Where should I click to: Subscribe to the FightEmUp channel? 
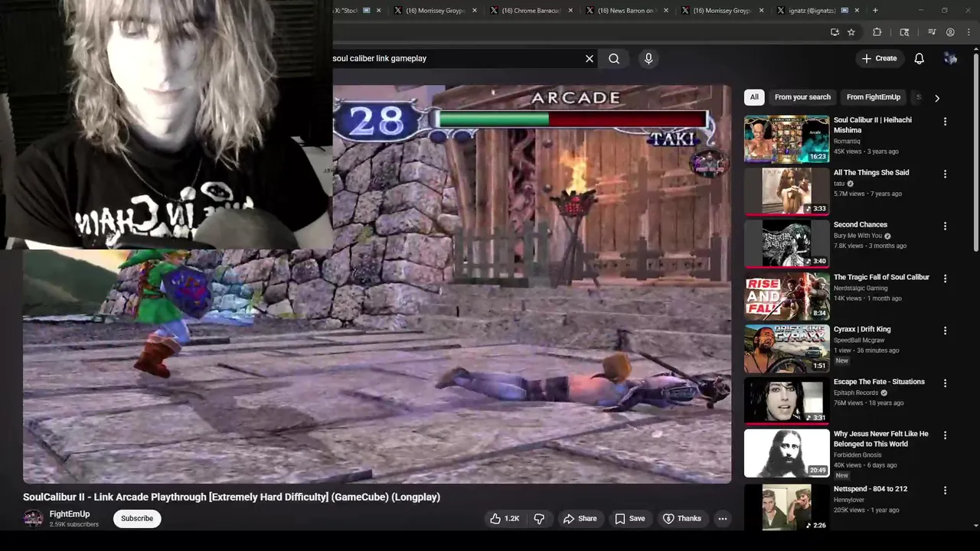click(x=137, y=518)
